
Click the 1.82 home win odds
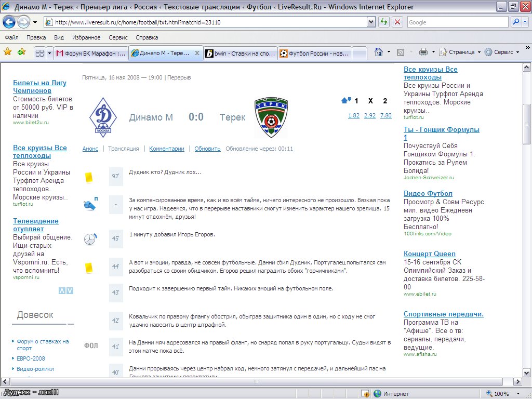coord(353,115)
